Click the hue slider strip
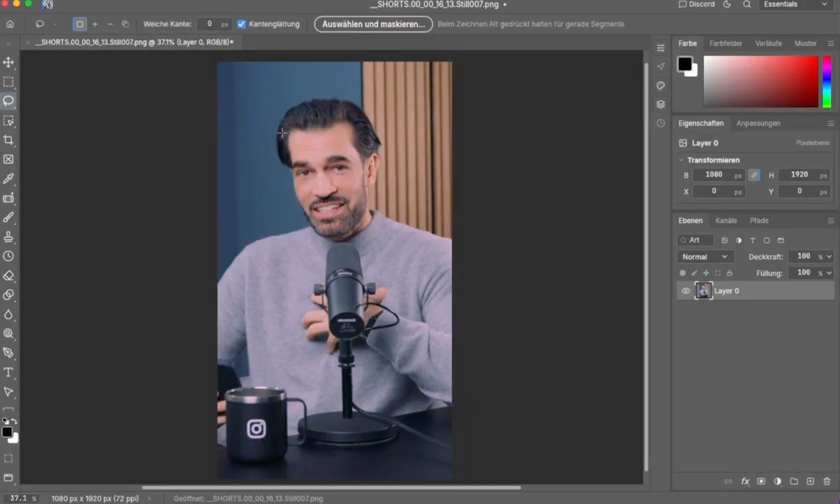This screenshot has height=504, width=840. point(827,81)
